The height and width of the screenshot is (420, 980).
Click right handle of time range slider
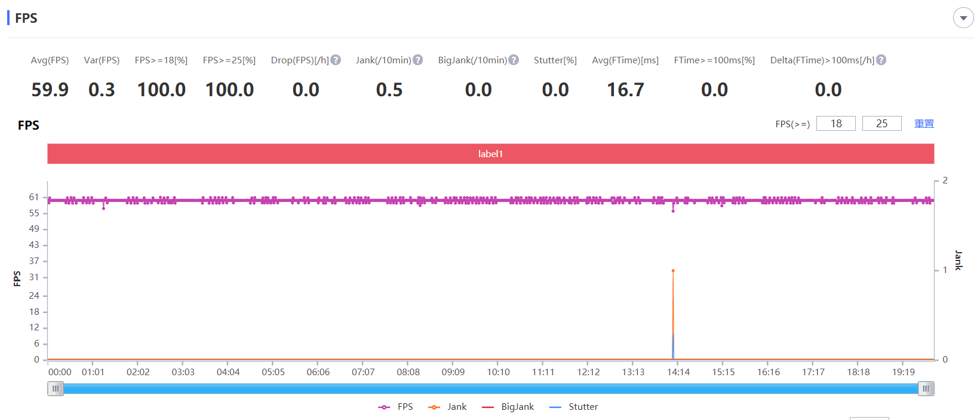[926, 389]
